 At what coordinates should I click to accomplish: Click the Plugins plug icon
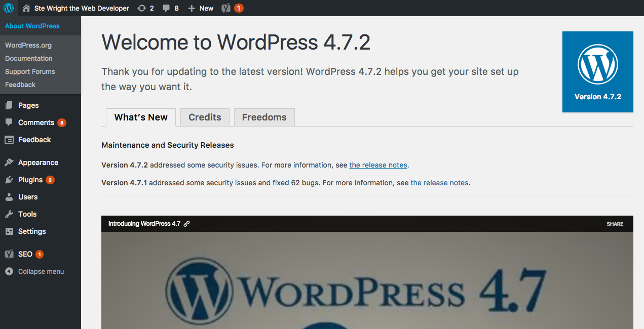(9, 180)
